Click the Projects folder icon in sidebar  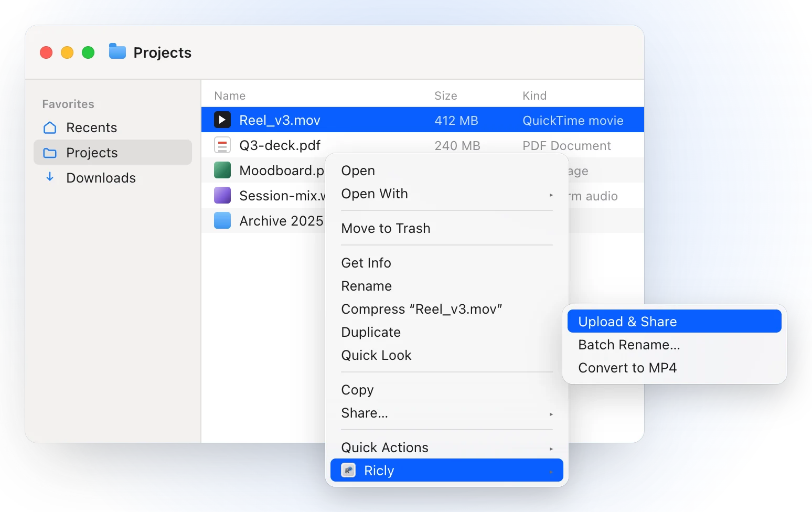[x=50, y=153]
